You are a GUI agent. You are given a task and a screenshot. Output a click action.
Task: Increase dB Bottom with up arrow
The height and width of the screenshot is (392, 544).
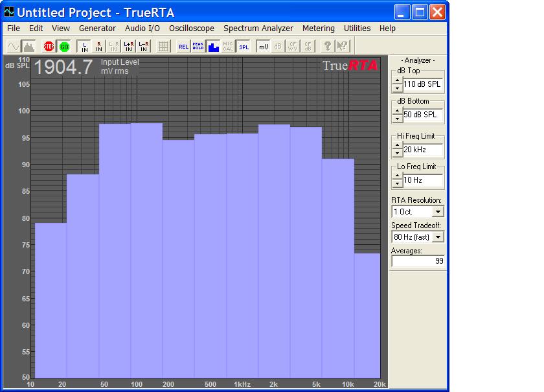click(397, 111)
